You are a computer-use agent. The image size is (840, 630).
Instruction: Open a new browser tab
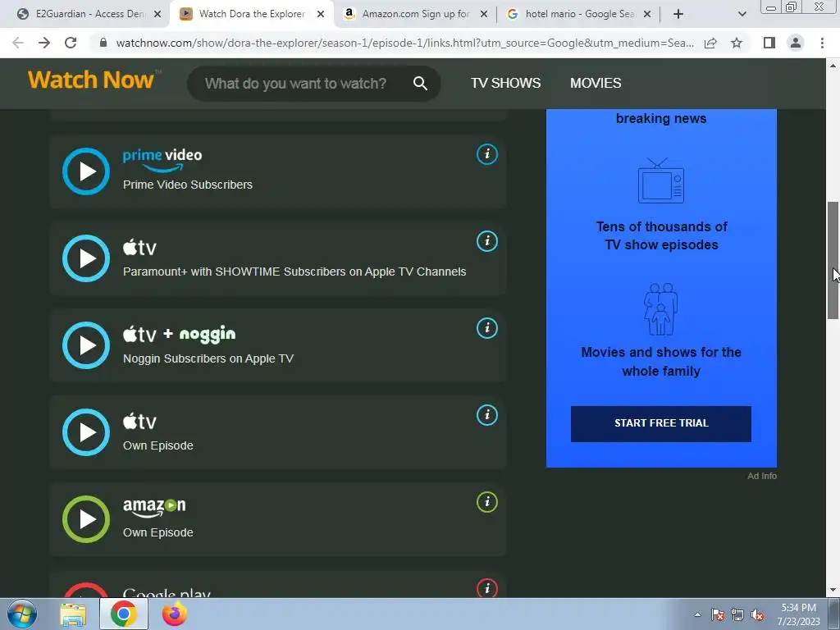[x=678, y=14]
